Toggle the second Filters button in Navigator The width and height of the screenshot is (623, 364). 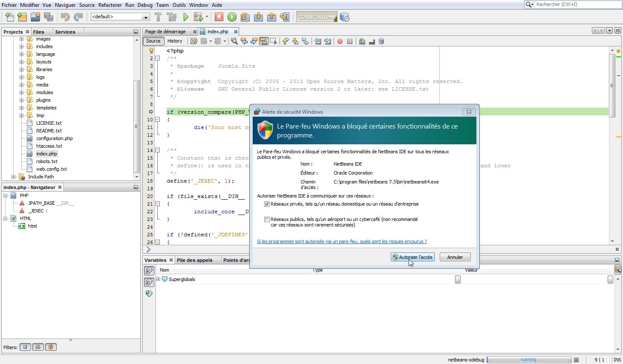click(x=38, y=347)
